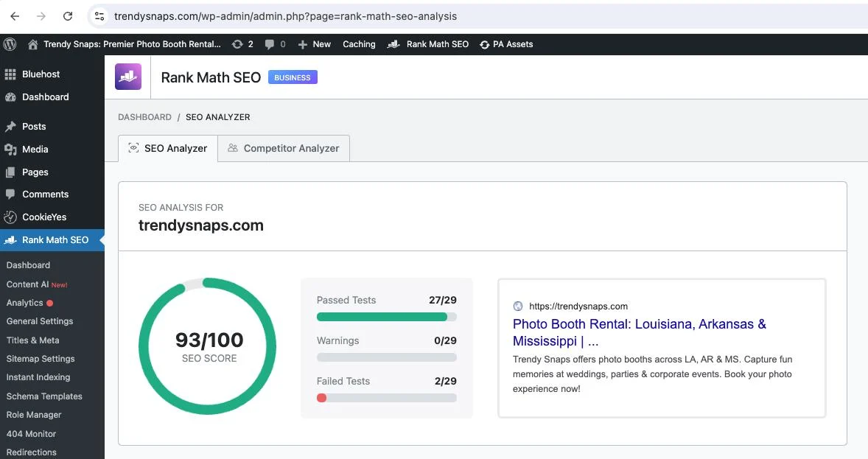Open the PA Assets menu
Image resolution: width=868 pixels, height=459 pixels.
point(505,44)
